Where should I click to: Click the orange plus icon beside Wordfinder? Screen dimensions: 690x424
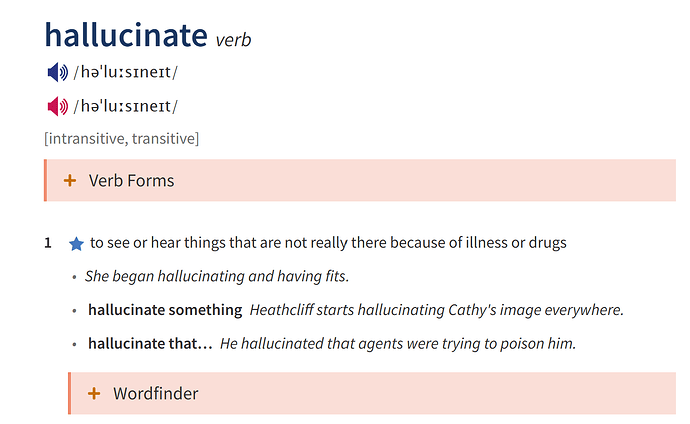[x=94, y=393]
